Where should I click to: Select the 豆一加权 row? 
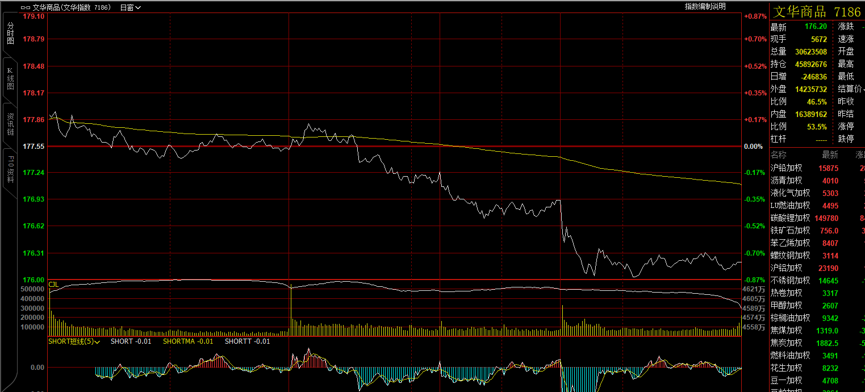pos(818,380)
